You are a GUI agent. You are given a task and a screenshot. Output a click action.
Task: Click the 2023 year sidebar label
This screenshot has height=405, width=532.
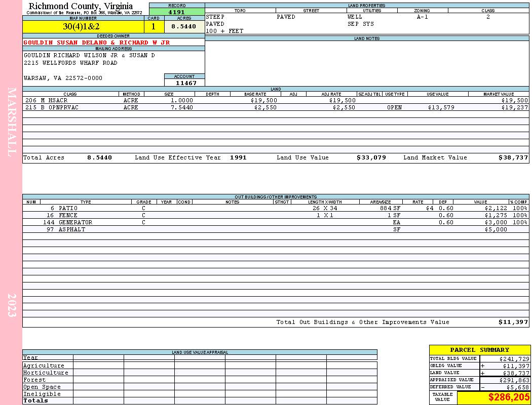click(x=12, y=305)
